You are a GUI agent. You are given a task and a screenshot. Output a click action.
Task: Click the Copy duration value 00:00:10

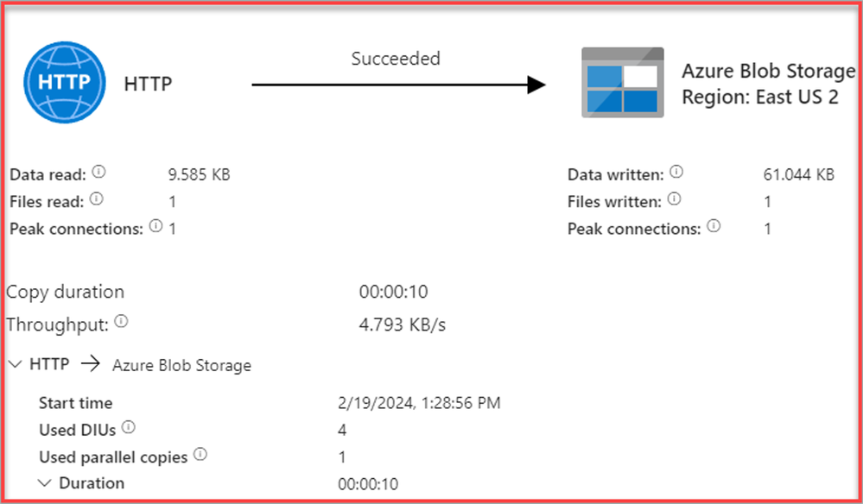click(393, 292)
